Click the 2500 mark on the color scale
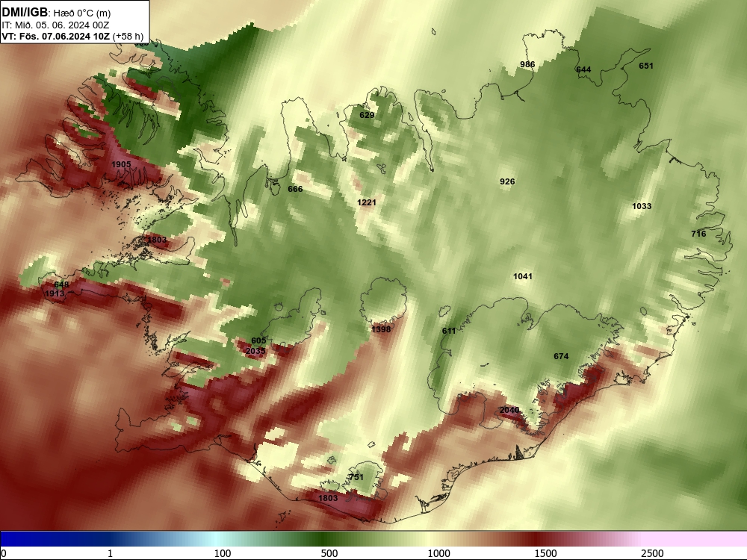747x560 pixels. pos(652,553)
